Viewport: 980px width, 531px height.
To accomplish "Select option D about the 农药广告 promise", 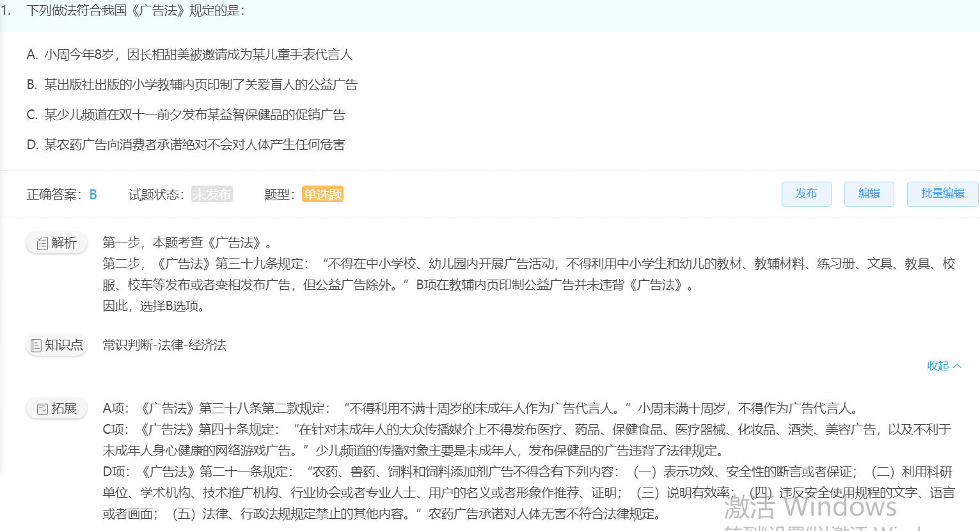I will (x=186, y=145).
